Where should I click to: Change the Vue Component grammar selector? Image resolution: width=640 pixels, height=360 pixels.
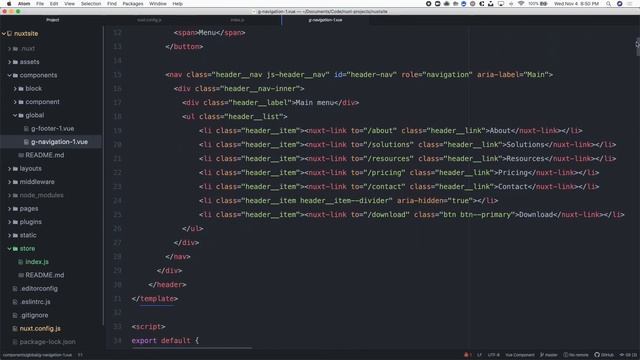pos(520,355)
